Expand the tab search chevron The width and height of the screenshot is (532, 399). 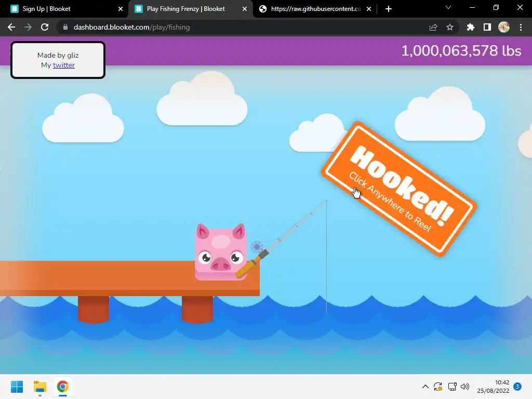448,7
